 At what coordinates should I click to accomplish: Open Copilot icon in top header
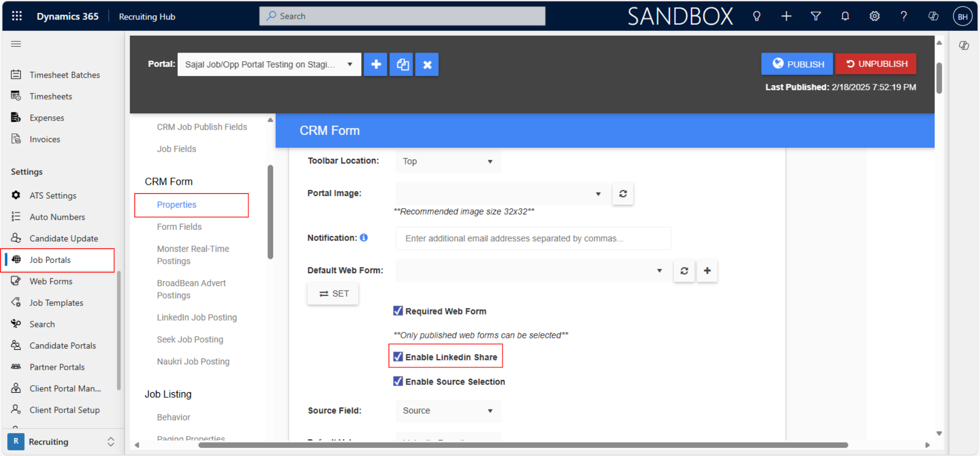pyautogui.click(x=933, y=16)
